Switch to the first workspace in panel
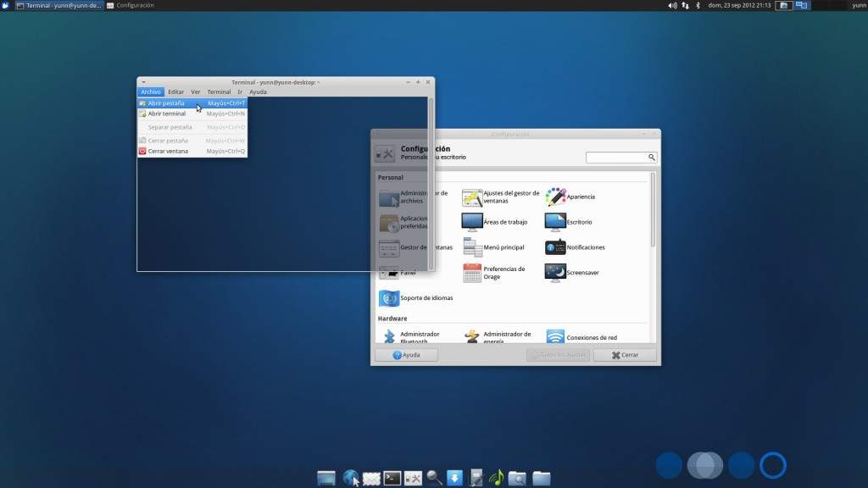The image size is (868, 488). 783,6
